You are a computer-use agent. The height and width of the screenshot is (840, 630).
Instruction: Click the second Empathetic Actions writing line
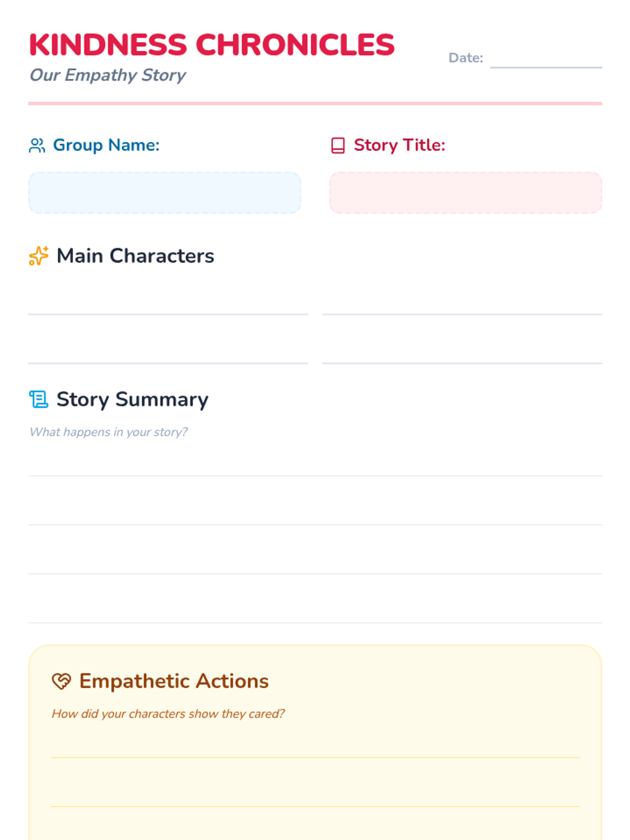pyautogui.click(x=315, y=794)
